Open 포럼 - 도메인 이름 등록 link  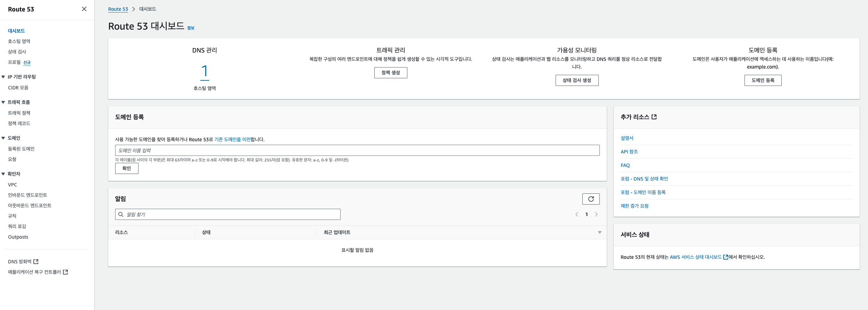(x=643, y=192)
